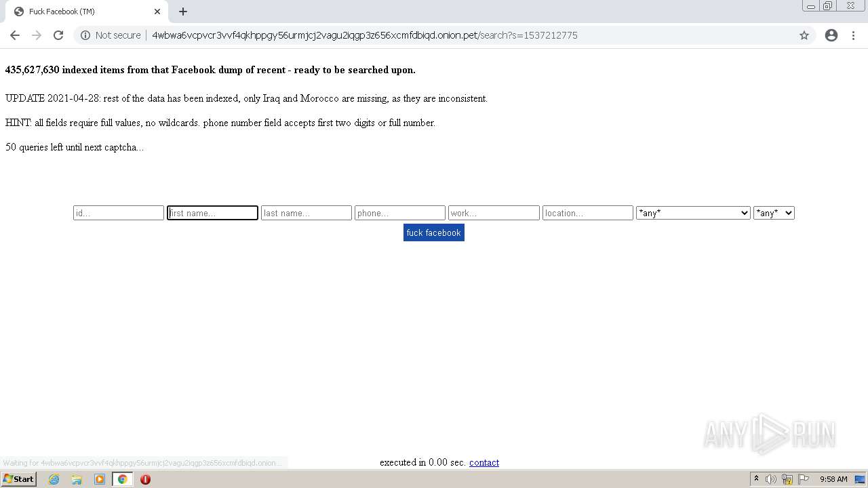Switch to Chrome taskbar button
This screenshot has height=488, width=868.
tap(123, 479)
